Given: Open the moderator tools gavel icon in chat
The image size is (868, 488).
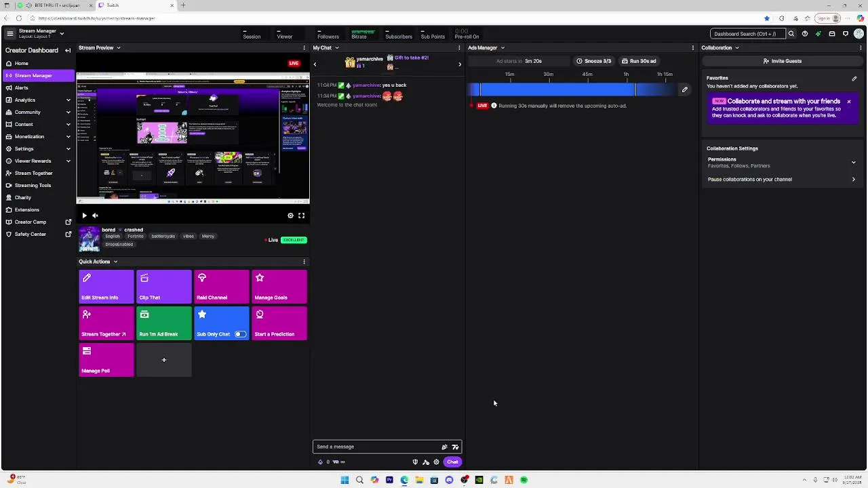Looking at the screenshot, I should pyautogui.click(x=426, y=462).
